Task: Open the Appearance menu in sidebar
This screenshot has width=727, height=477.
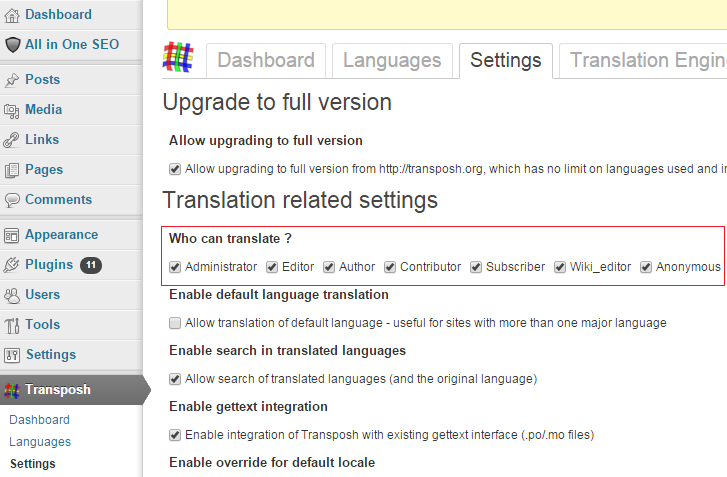Action: pos(61,235)
